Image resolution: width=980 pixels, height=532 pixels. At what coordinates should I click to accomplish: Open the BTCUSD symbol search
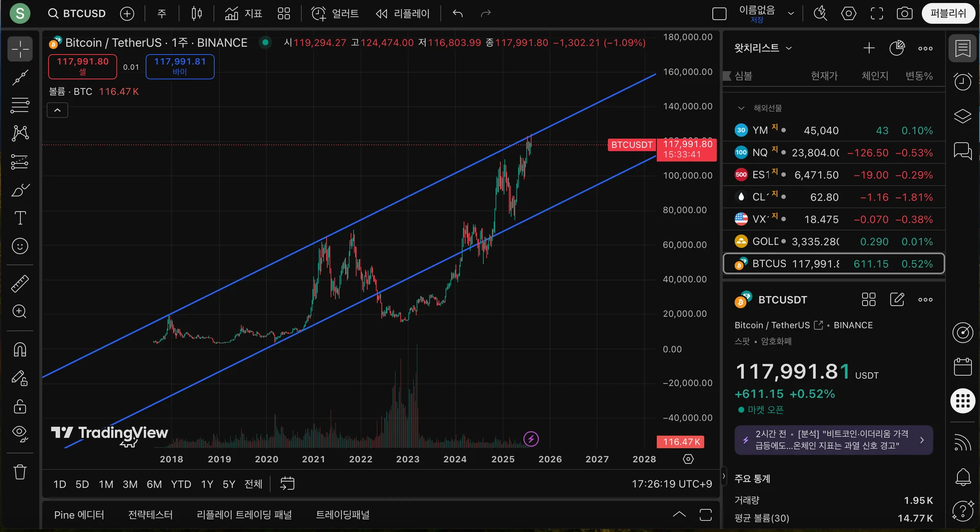(x=77, y=14)
